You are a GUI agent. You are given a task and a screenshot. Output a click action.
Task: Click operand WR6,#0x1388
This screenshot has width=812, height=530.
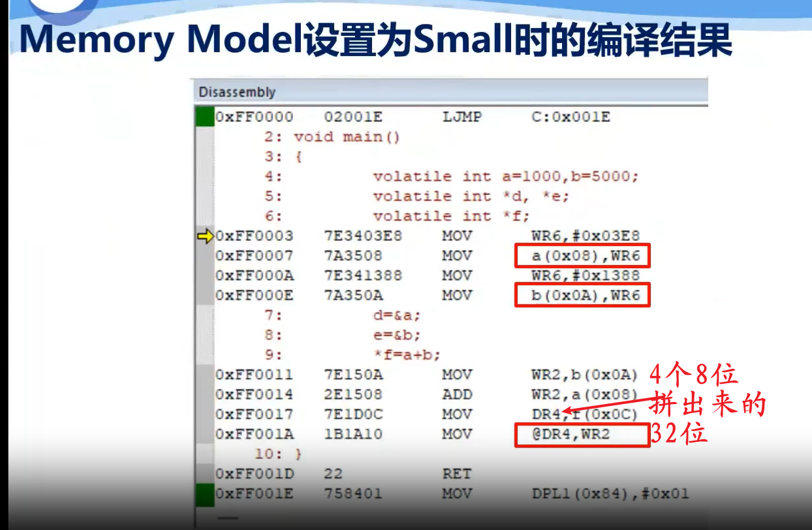(x=586, y=275)
